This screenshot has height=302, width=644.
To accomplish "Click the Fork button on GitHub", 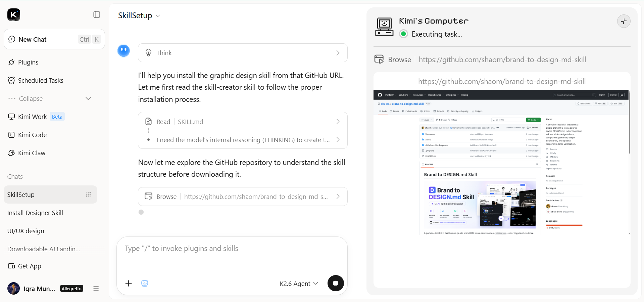I will pyautogui.click(x=600, y=104).
